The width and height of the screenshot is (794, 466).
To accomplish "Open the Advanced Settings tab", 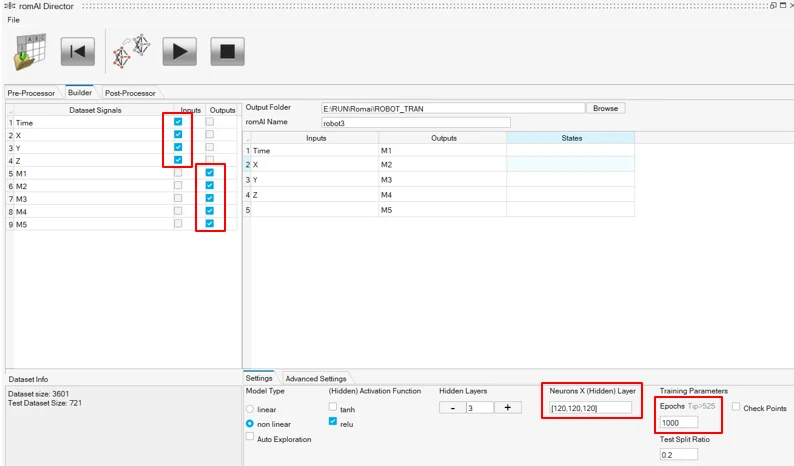I will (316, 379).
